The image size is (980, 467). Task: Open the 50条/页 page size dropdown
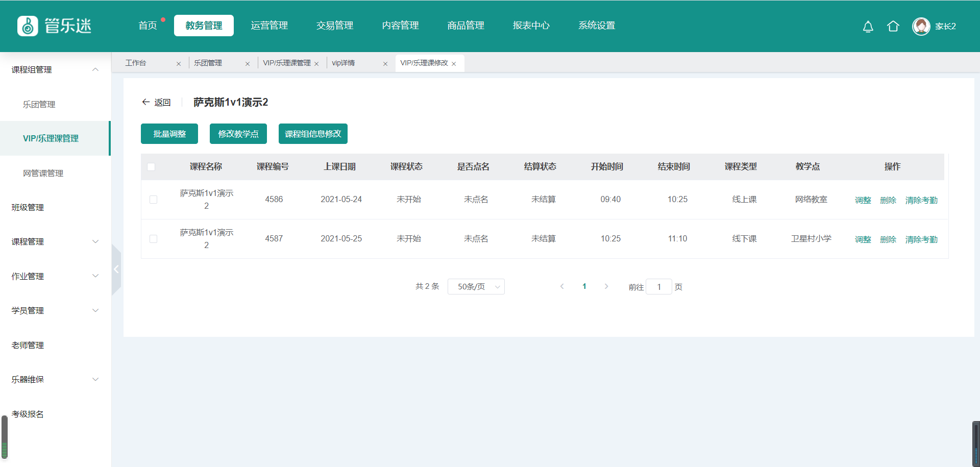[476, 287]
